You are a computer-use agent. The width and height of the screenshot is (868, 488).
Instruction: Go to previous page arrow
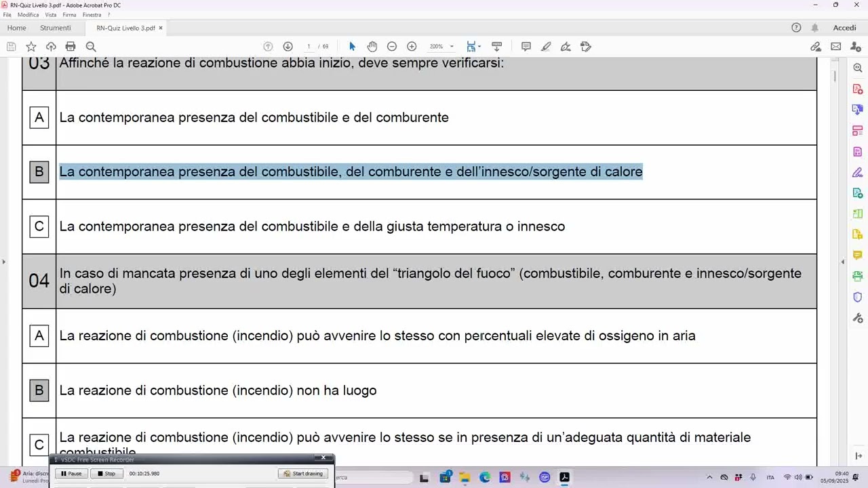click(x=268, y=46)
